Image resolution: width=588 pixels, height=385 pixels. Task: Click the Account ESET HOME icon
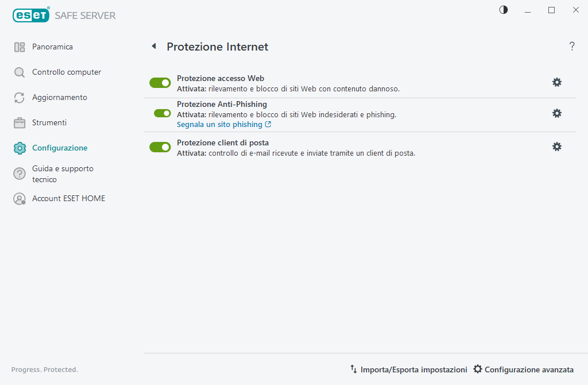pyautogui.click(x=19, y=198)
